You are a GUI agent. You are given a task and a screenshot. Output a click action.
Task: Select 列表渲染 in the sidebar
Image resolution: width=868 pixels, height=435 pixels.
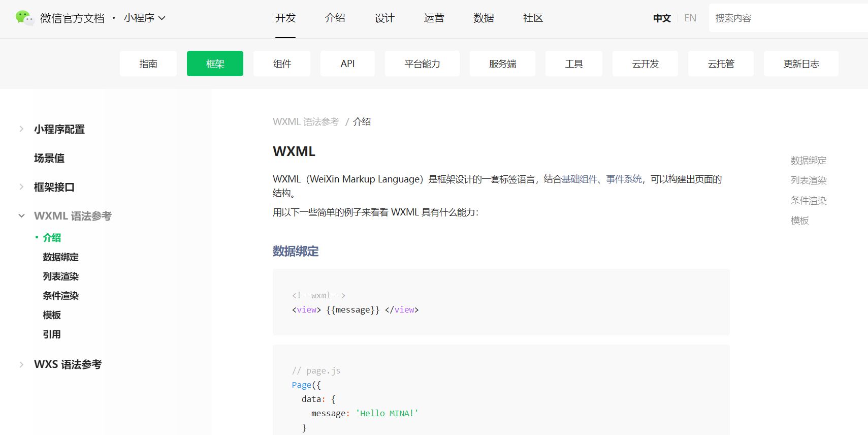tap(61, 276)
